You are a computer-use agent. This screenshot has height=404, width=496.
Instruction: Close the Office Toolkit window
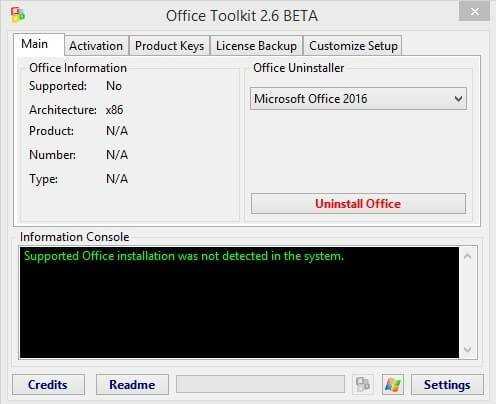pyautogui.click(x=474, y=12)
